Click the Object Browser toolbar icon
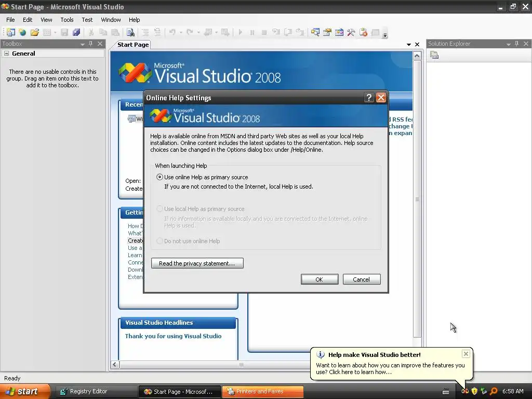This screenshot has width=532, height=399. [339, 32]
